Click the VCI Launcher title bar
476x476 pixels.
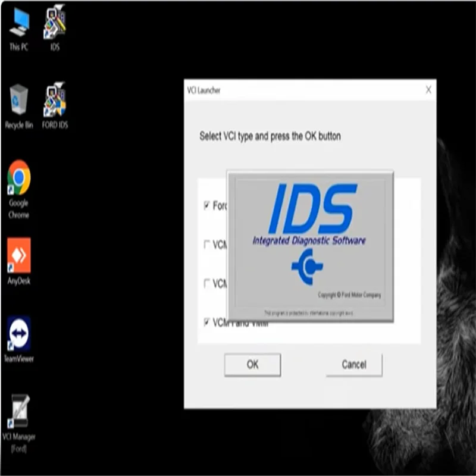[x=268, y=90]
